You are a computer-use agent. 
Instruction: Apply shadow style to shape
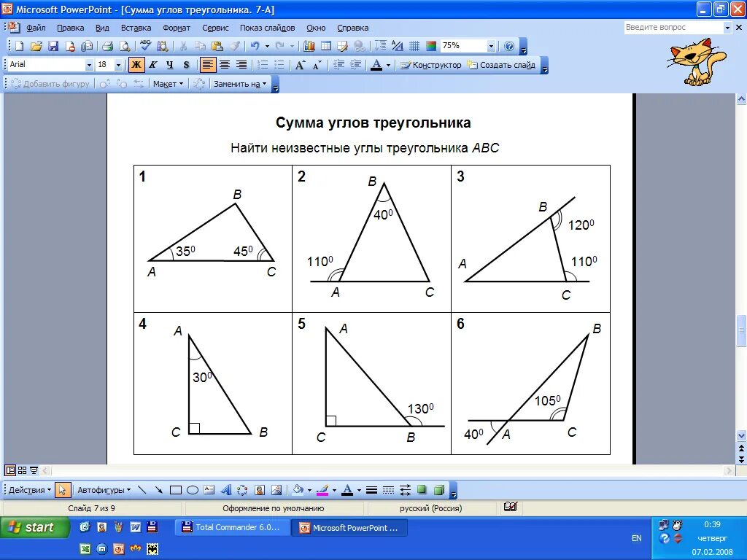[422, 489]
